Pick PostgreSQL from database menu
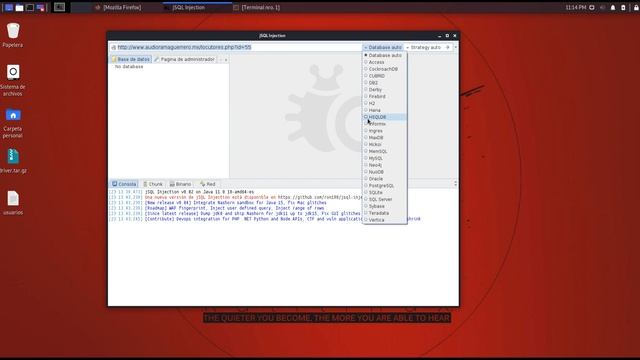640x360 pixels. point(384,186)
